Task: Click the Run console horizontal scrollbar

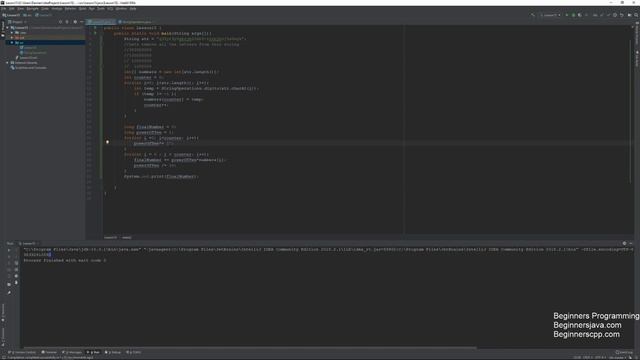Action: (x=249, y=348)
